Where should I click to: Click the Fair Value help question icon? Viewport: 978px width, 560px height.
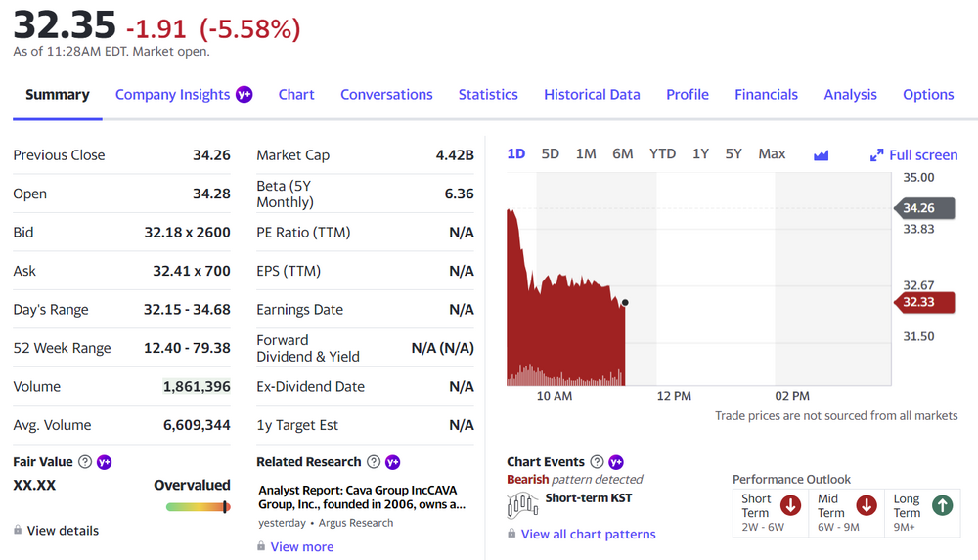(85, 462)
